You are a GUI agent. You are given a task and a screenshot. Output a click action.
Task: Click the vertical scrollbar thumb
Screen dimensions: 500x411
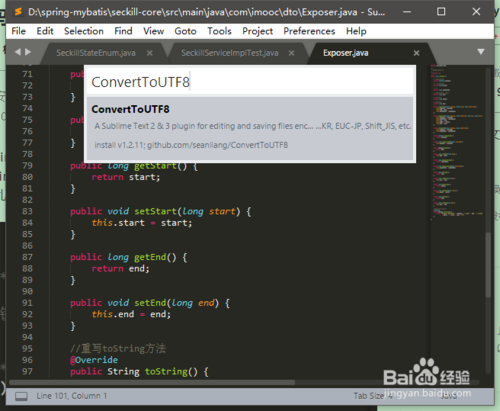[x=488, y=265]
